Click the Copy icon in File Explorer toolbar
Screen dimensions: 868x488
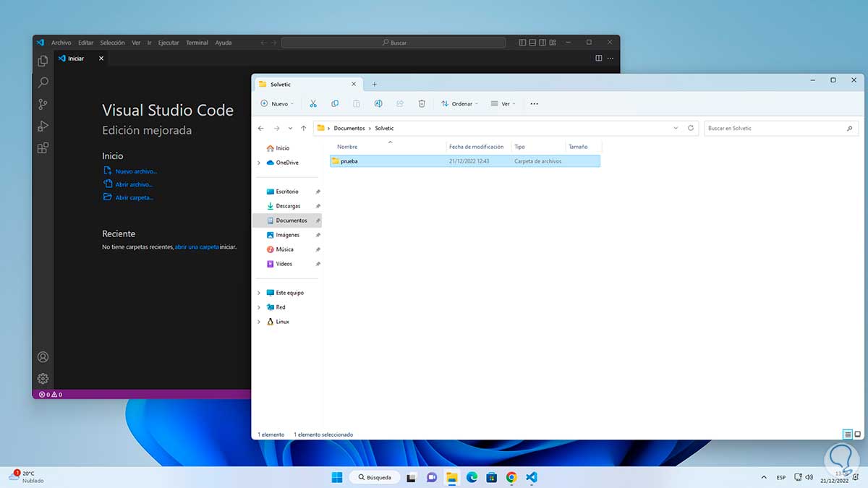tap(335, 104)
